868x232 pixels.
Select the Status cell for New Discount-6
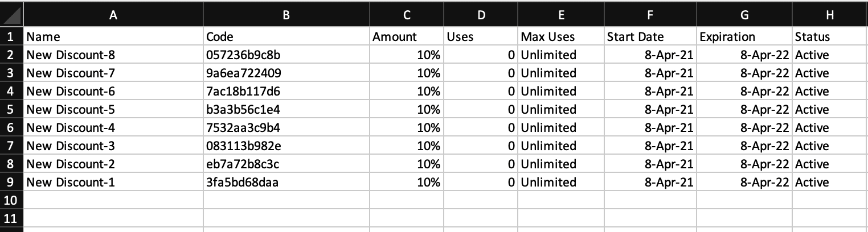click(x=829, y=92)
